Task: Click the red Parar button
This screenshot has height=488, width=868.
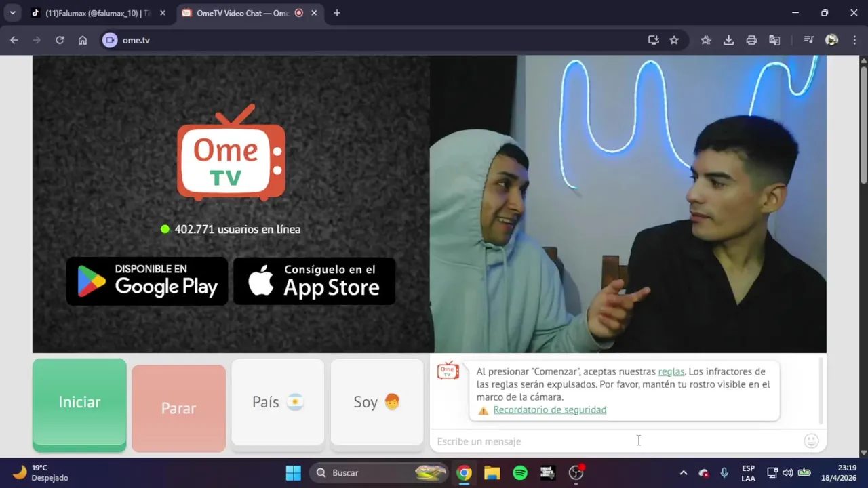Action: click(x=178, y=408)
